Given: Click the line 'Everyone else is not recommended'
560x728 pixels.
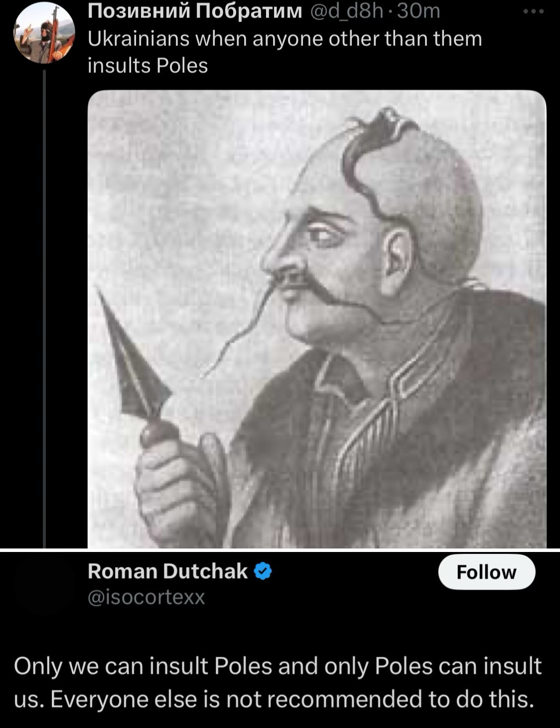Looking at the screenshot, I should point(274,699).
